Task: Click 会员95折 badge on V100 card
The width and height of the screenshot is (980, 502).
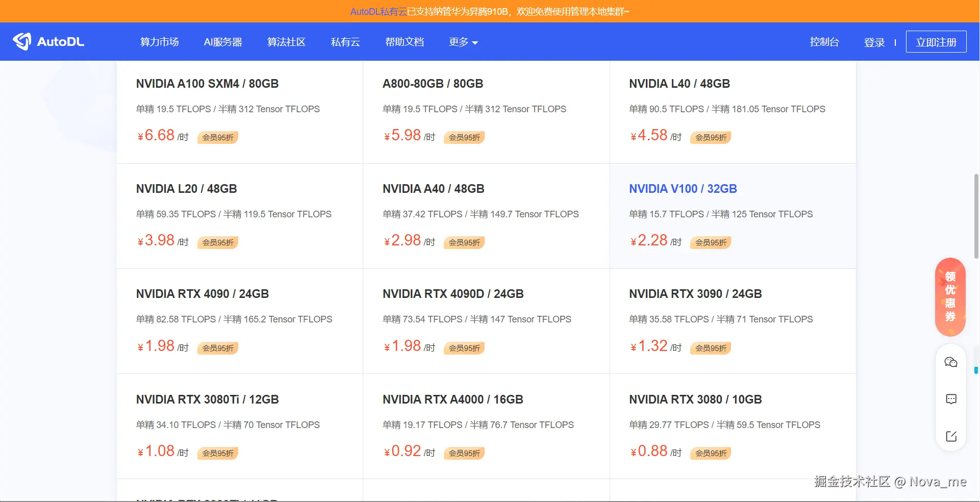Action: tap(711, 242)
